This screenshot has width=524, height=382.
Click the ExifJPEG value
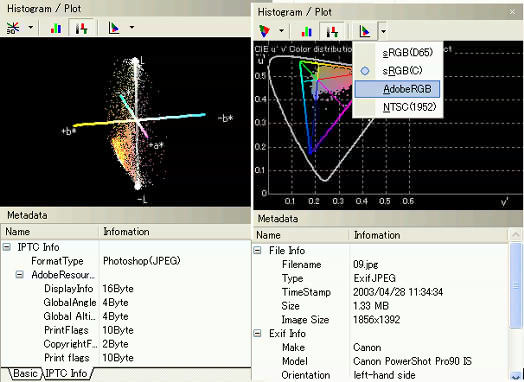[374, 278]
